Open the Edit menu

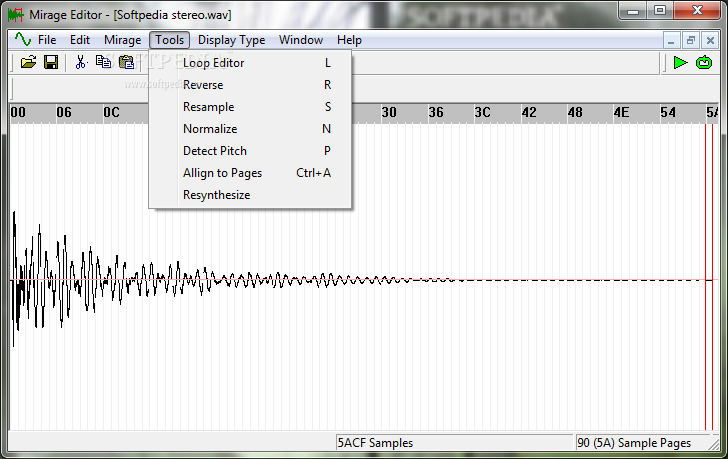coord(80,40)
